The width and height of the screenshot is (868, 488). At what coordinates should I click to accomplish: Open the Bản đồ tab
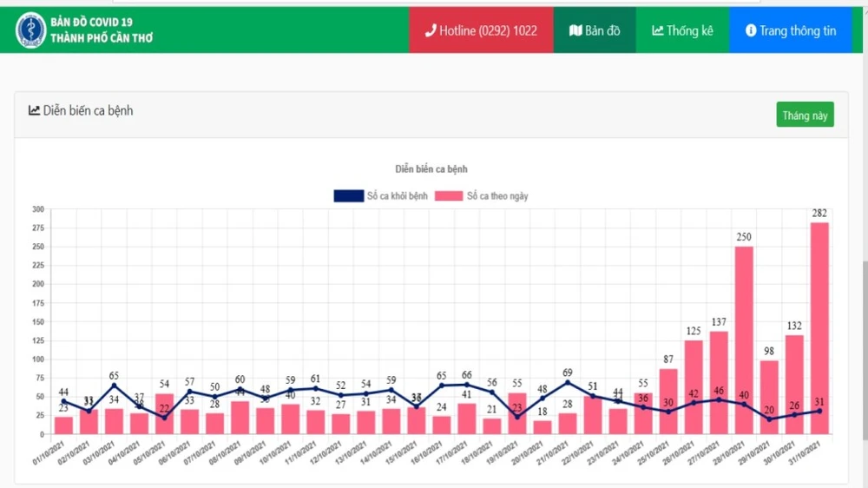[x=595, y=30]
